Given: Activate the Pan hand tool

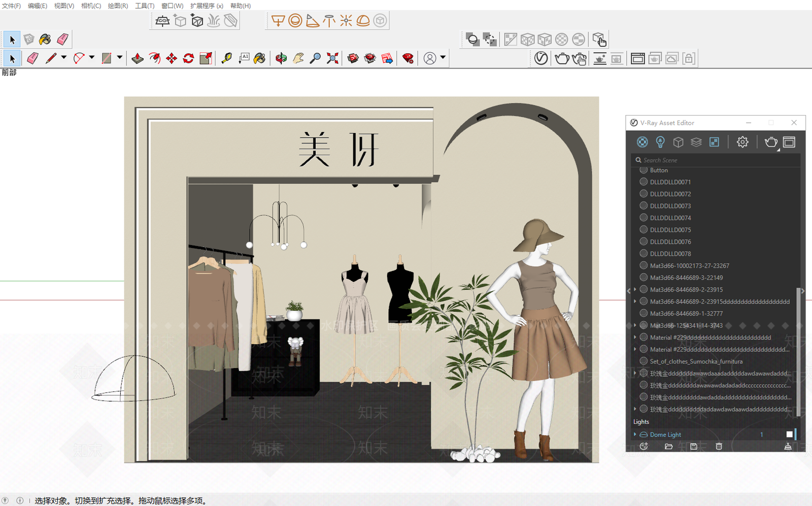Looking at the screenshot, I should click(298, 58).
